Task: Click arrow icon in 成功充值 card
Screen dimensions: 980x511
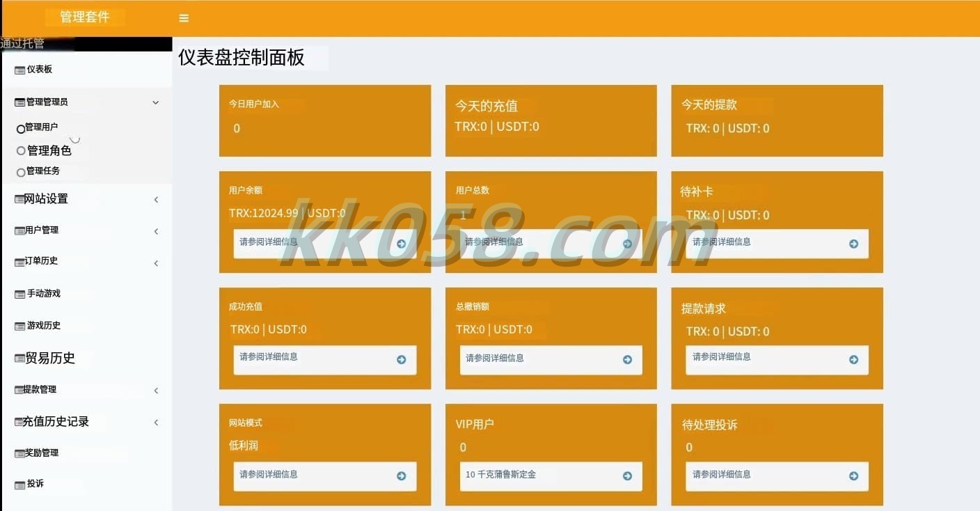Action: (x=402, y=359)
